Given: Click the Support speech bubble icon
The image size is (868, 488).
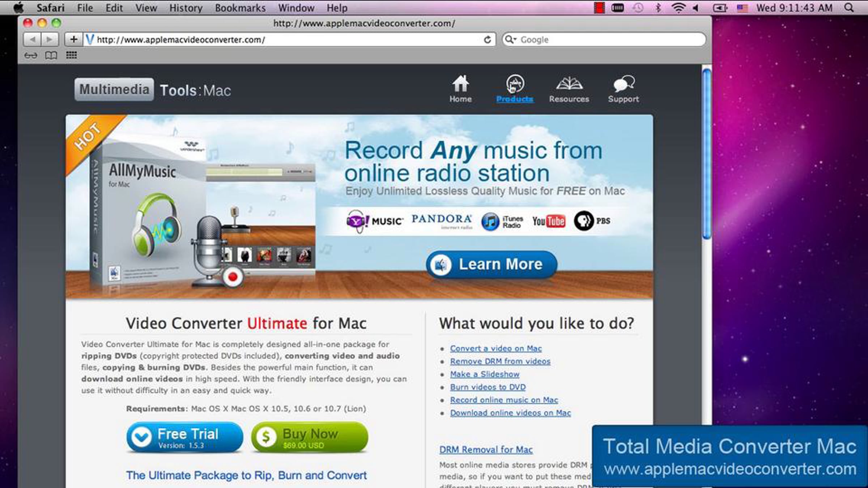Looking at the screenshot, I should (623, 84).
